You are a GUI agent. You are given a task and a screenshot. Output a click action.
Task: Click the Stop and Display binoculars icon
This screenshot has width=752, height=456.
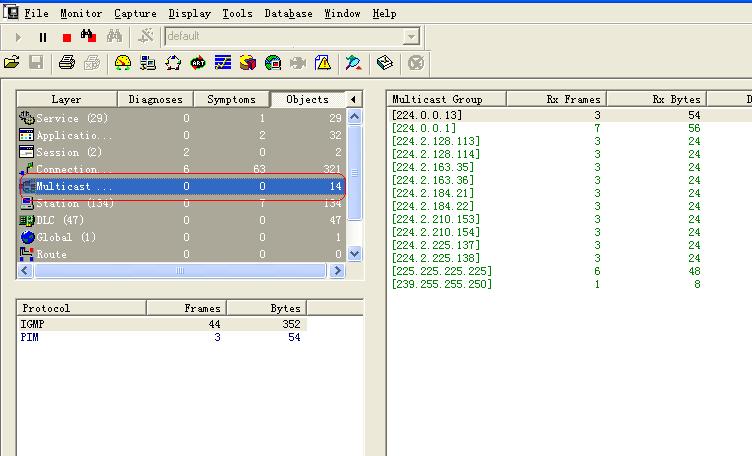(x=90, y=37)
